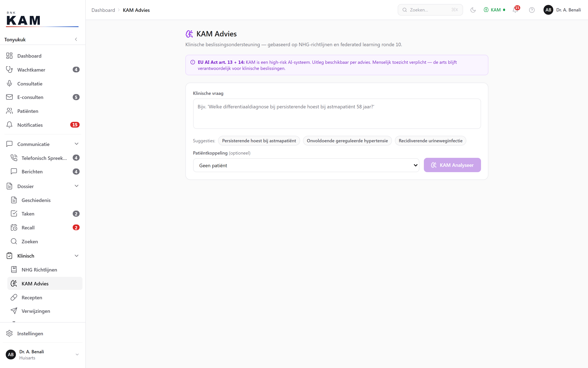Click the Instellingen gear icon
588x368 pixels.
[9, 333]
